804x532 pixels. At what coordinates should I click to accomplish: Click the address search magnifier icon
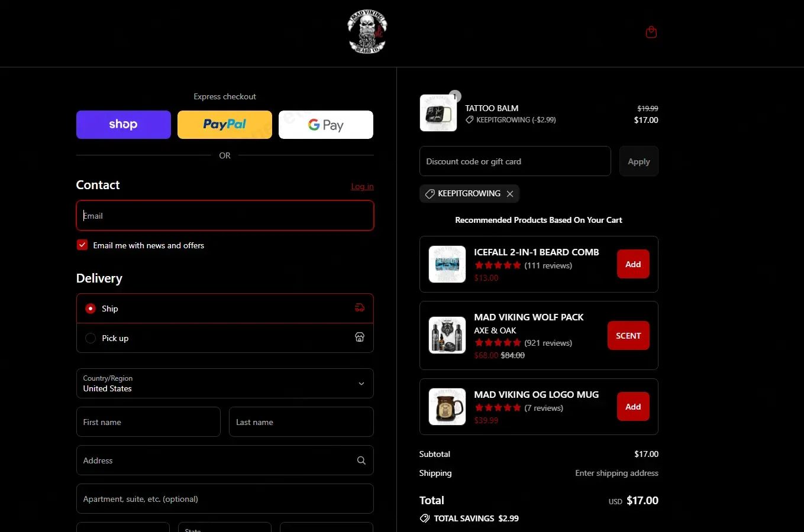[x=361, y=460]
